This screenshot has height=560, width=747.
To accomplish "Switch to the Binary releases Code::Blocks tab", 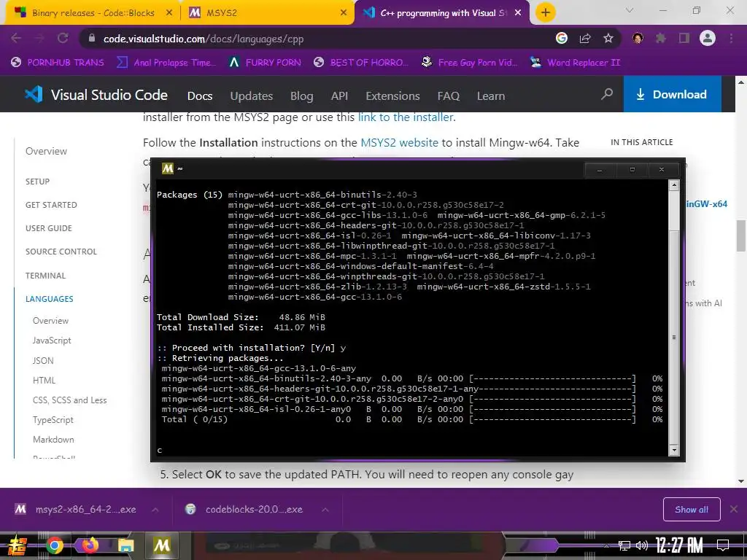I will pyautogui.click(x=93, y=13).
